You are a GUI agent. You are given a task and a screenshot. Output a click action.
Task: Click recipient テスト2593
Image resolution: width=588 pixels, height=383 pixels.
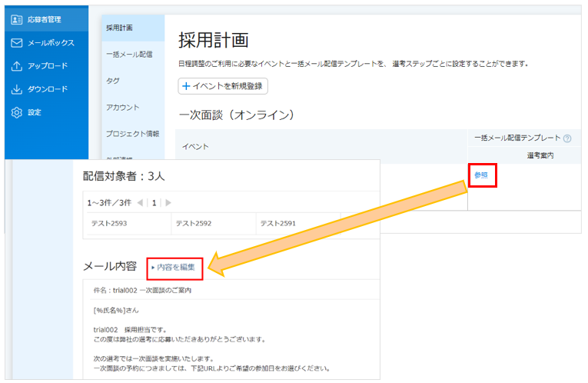coord(109,223)
